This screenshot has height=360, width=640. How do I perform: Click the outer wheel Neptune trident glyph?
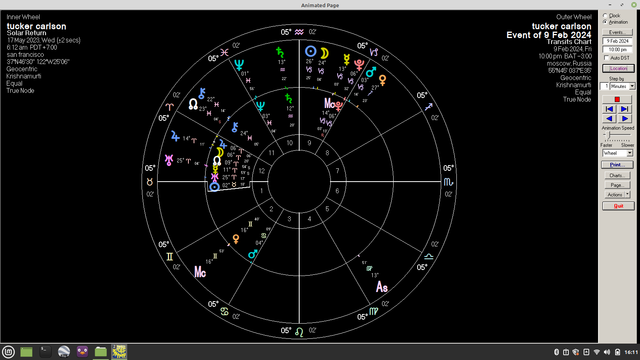point(239,64)
